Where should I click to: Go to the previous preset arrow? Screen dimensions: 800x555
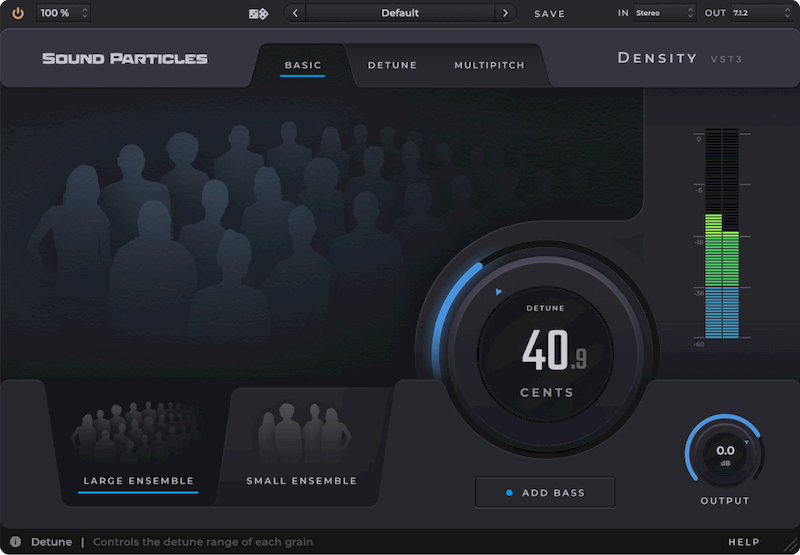[295, 13]
